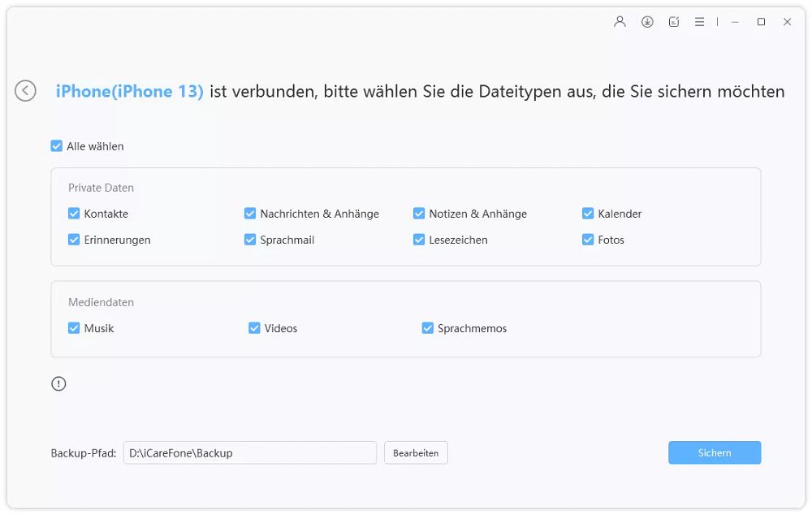Image resolution: width=812 pixels, height=515 pixels.
Task: Toggle the Sprachmemos checkbox
Action: tap(427, 328)
